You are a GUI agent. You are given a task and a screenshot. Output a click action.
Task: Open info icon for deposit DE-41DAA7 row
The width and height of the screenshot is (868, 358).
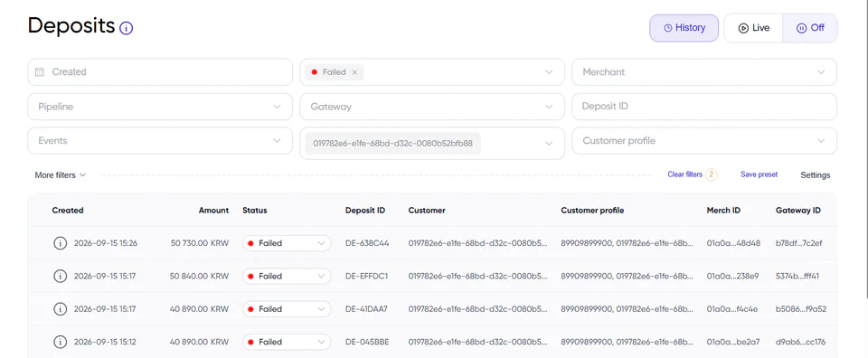coord(60,309)
